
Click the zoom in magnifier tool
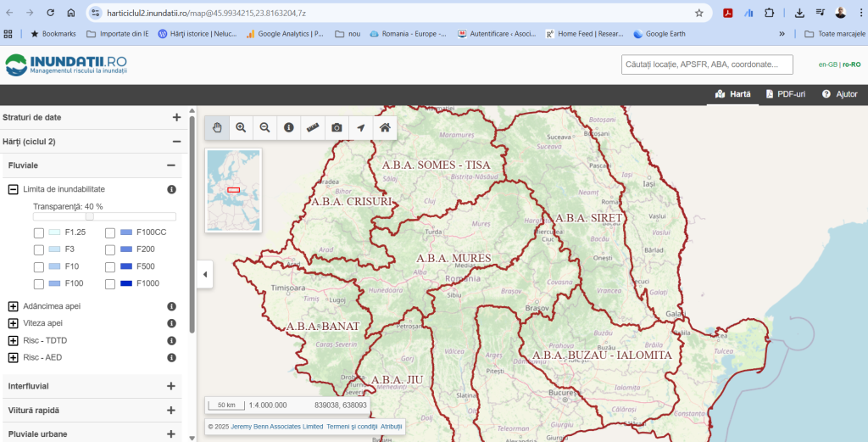point(241,127)
